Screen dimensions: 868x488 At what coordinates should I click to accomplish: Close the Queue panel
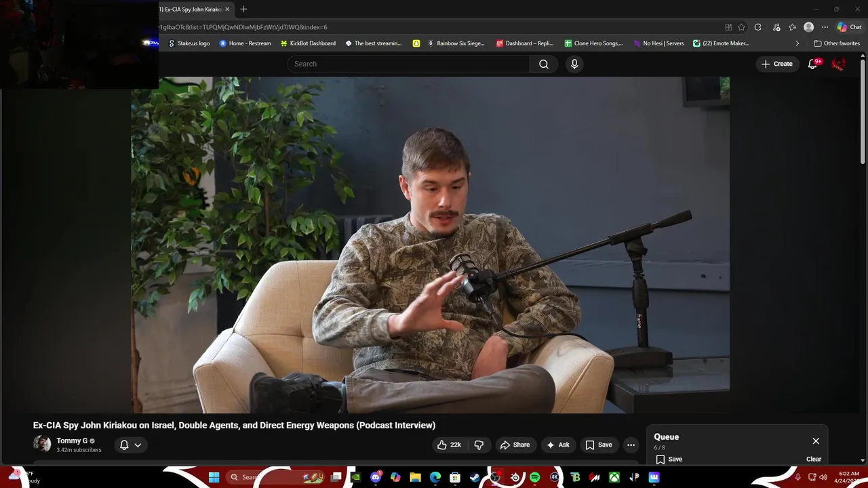[x=816, y=441]
